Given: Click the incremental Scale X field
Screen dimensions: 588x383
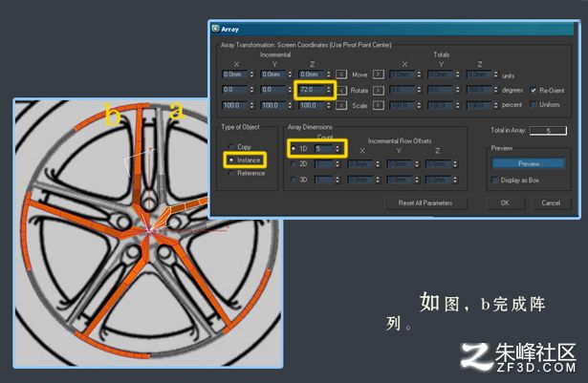Looking at the screenshot, I should point(235,105).
